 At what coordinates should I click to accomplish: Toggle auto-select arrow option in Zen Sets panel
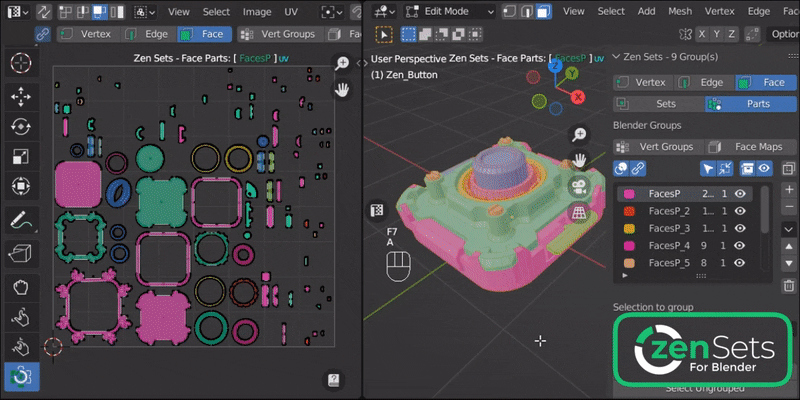tap(707, 168)
